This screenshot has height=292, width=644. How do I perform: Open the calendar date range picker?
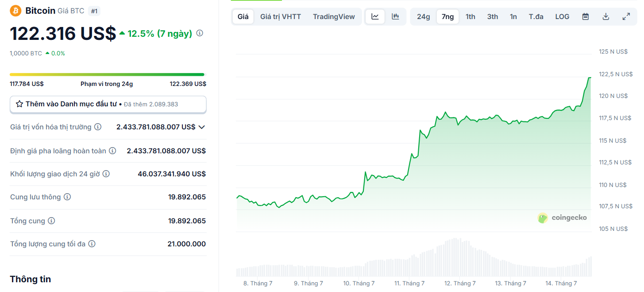coord(586,17)
